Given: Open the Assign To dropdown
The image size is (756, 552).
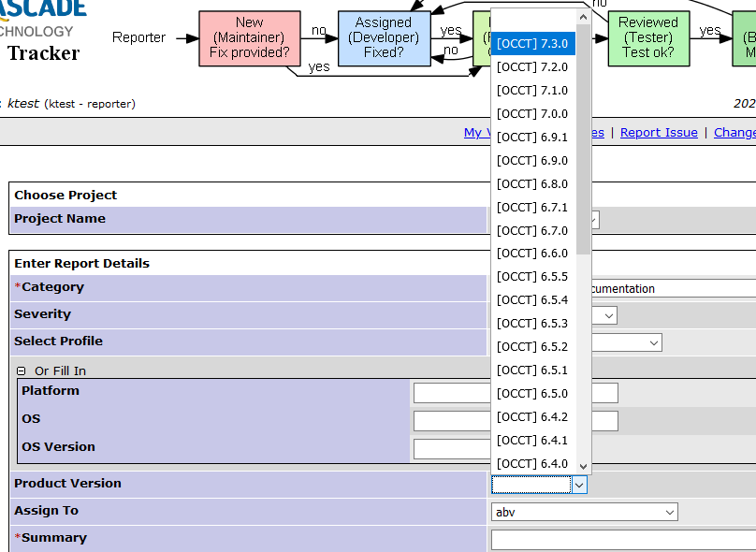Looking at the screenshot, I should tap(584, 512).
